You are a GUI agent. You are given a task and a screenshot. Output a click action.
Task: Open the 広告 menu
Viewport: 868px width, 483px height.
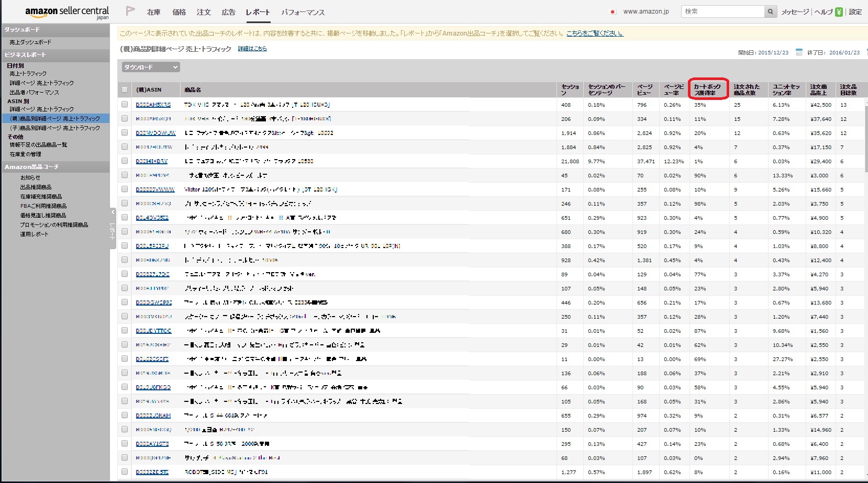point(228,12)
